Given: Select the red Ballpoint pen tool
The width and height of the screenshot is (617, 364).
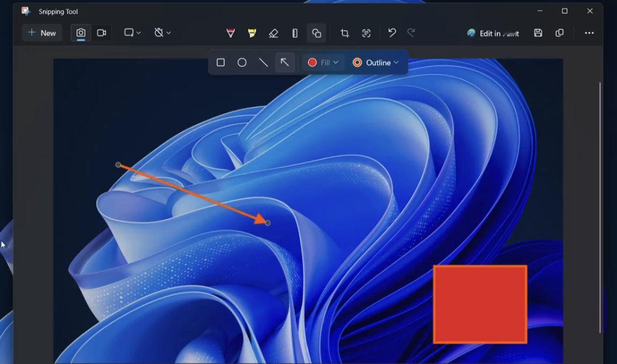Looking at the screenshot, I should point(231,34).
